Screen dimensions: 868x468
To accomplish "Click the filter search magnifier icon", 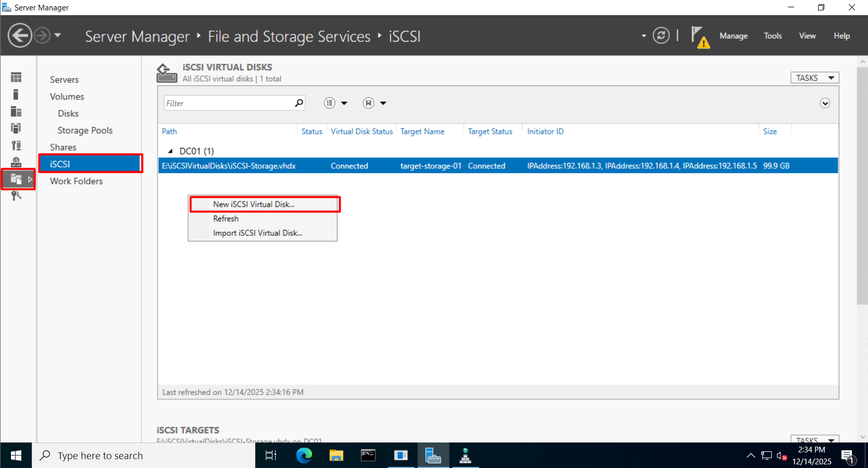I will 299,103.
